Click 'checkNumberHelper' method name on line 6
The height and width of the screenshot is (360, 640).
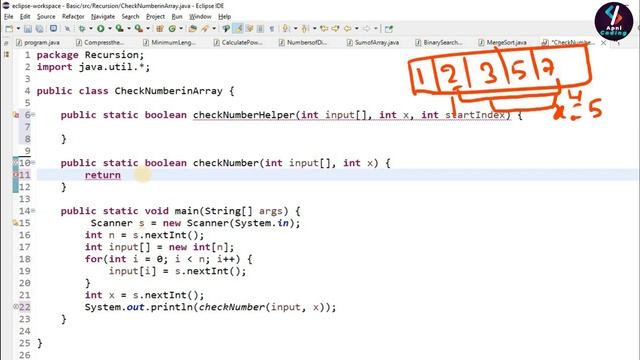(x=244, y=115)
